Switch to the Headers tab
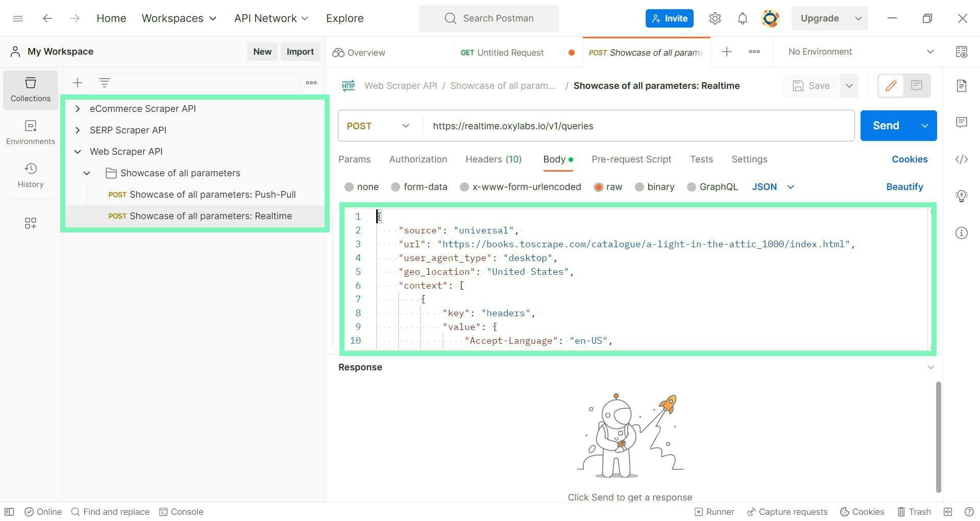 click(493, 159)
